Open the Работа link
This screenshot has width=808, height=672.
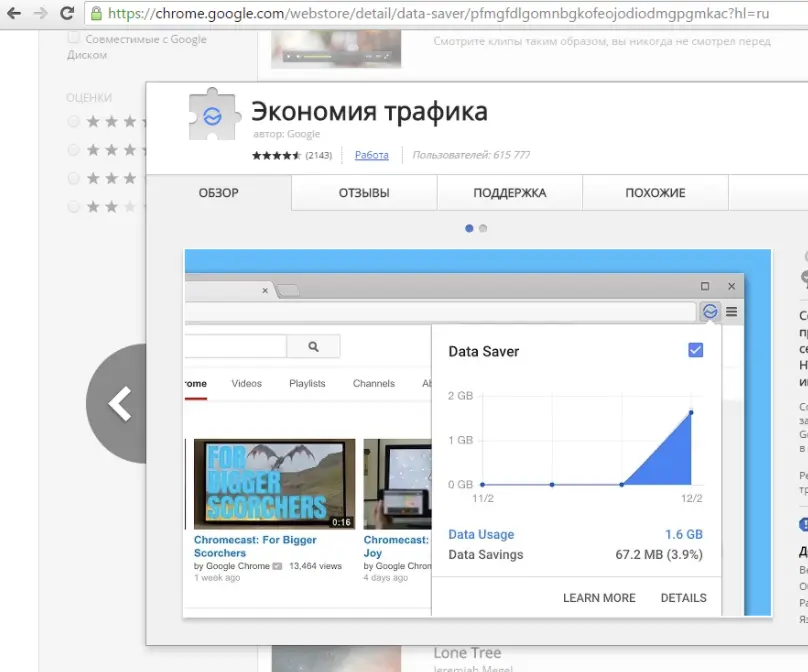(371, 155)
